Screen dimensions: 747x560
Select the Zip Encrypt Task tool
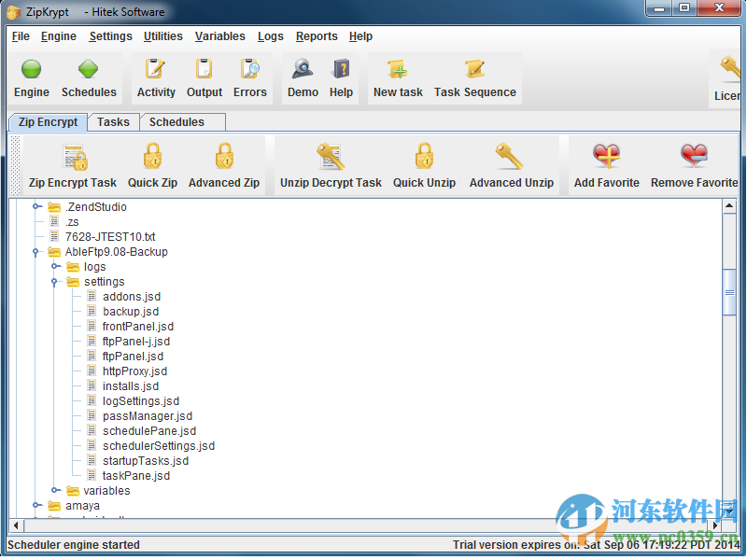pos(72,164)
